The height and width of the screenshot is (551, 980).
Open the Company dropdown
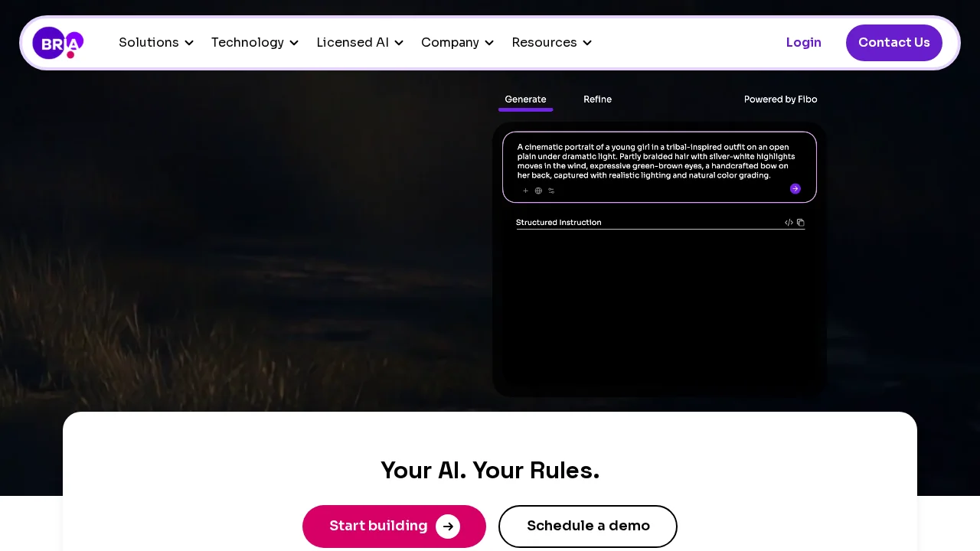coord(457,43)
